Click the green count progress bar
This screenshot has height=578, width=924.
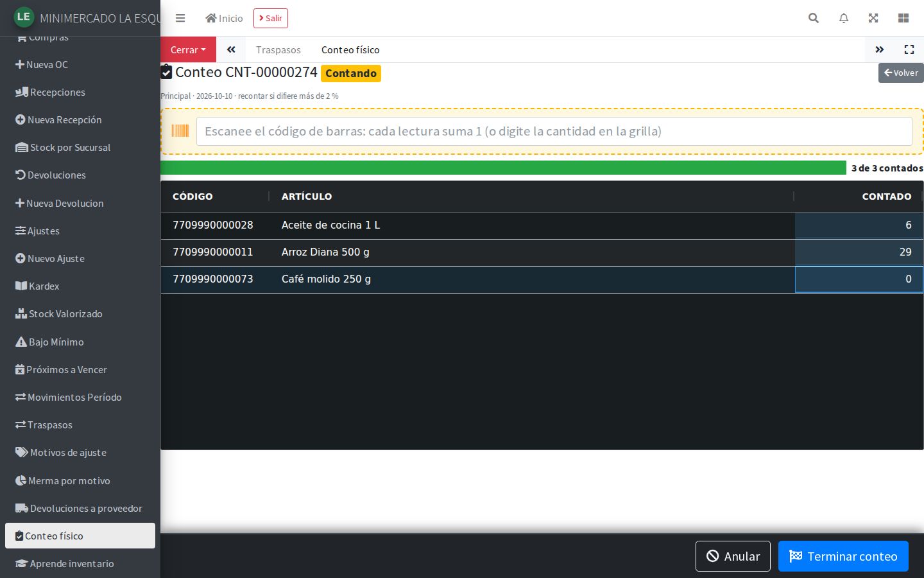click(x=503, y=168)
